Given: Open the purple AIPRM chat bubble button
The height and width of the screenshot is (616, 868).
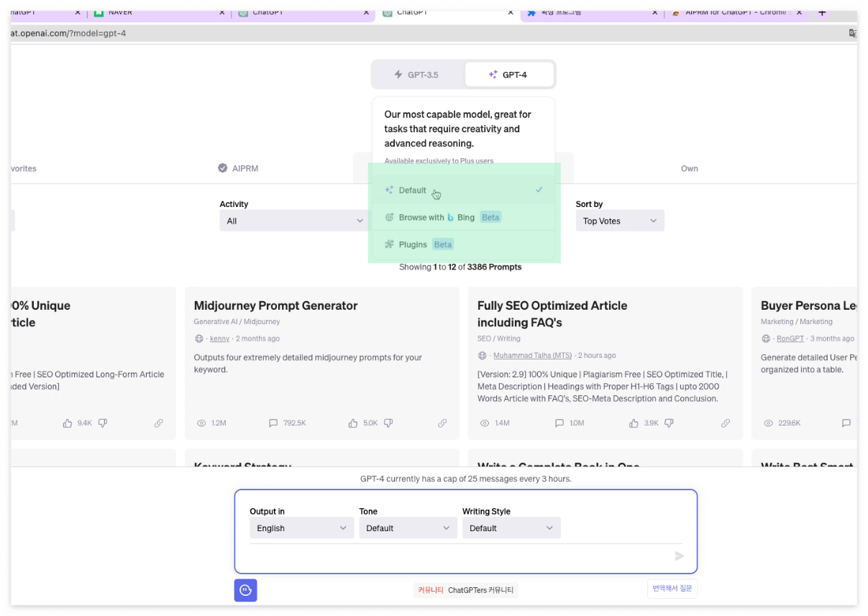Looking at the screenshot, I should coord(245,590).
